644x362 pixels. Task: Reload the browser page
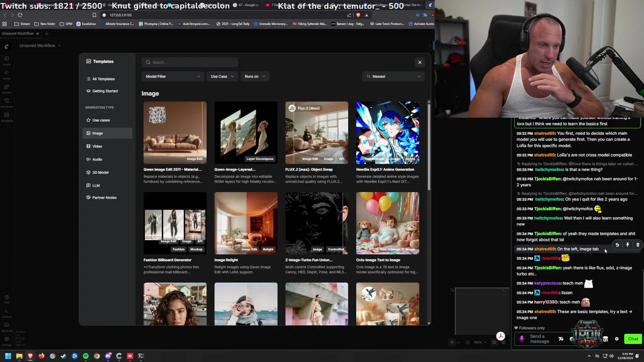[20, 15]
